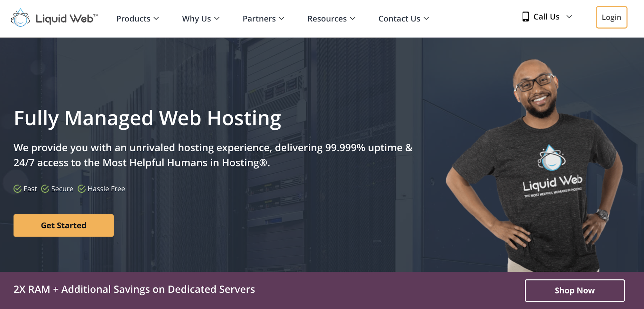Expand the Why Us chevron arrow
Screen dimensions: 644x309
coord(217,19)
